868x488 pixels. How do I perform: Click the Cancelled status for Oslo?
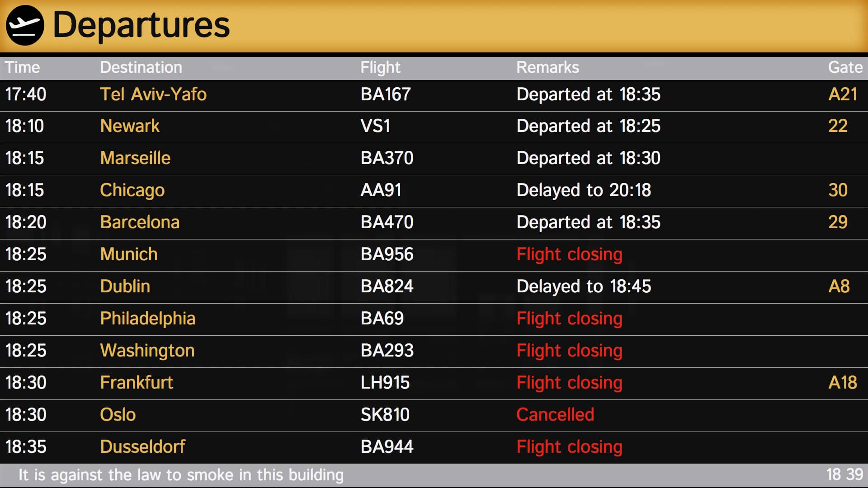pos(555,415)
